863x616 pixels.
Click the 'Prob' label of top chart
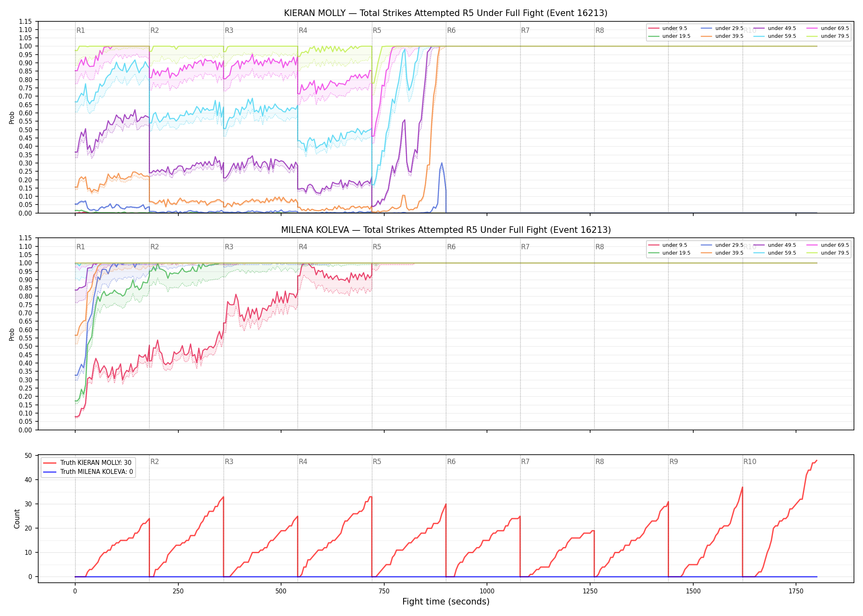click(x=12, y=118)
